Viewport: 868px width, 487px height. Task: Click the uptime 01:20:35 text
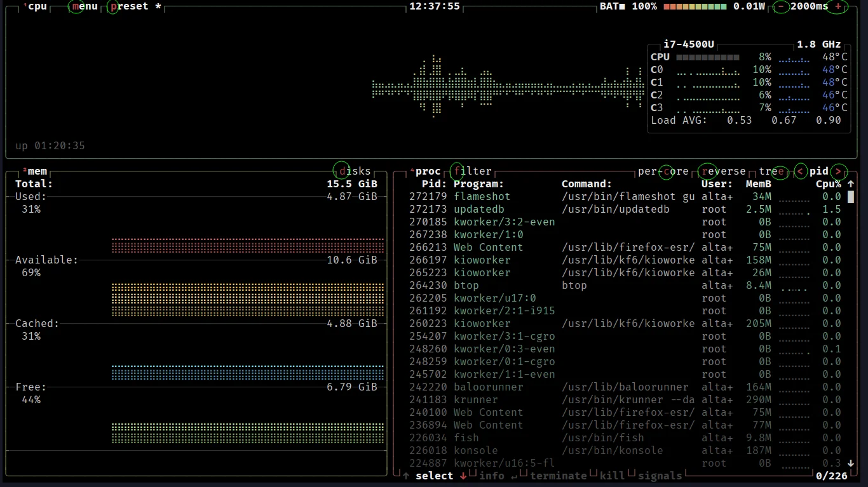point(50,146)
